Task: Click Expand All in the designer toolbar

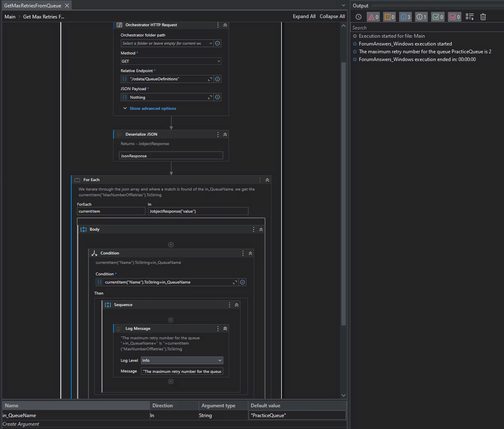Action: [x=304, y=16]
